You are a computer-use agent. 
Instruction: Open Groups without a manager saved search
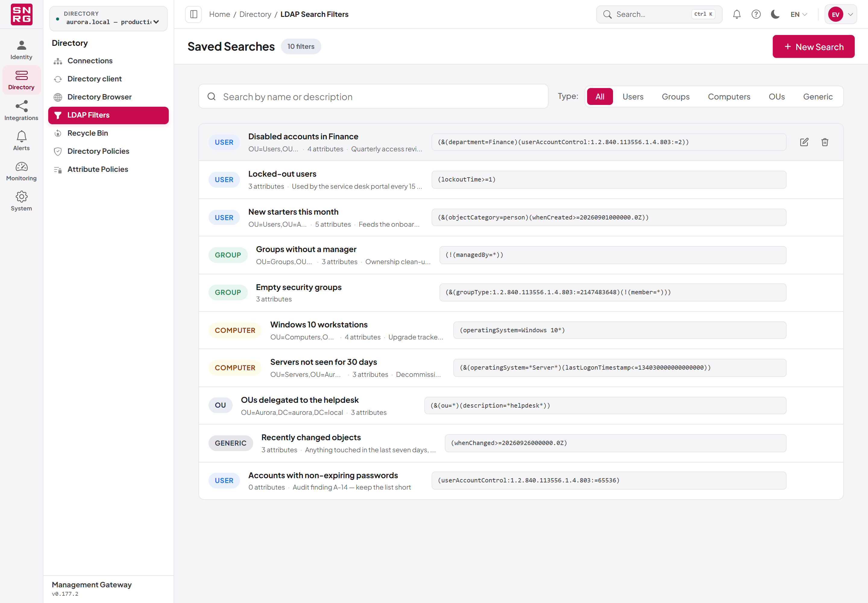pyautogui.click(x=521, y=255)
